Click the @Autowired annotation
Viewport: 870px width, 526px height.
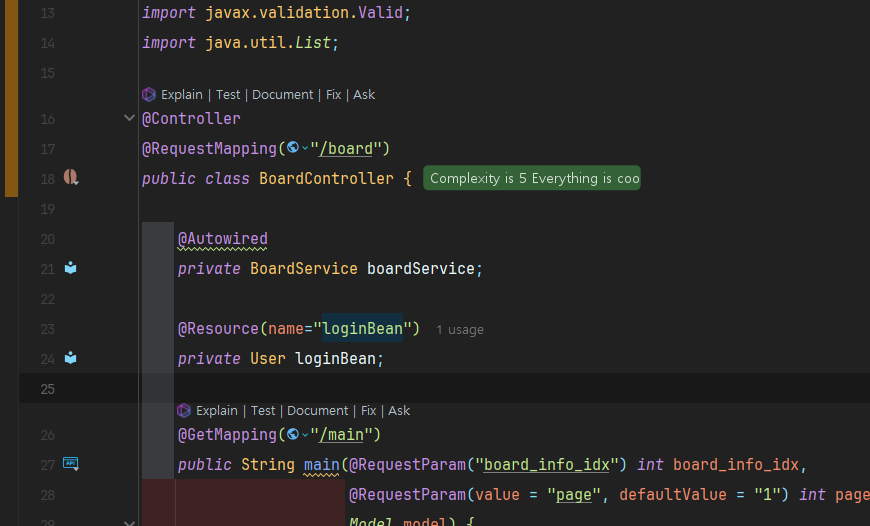[222, 239]
